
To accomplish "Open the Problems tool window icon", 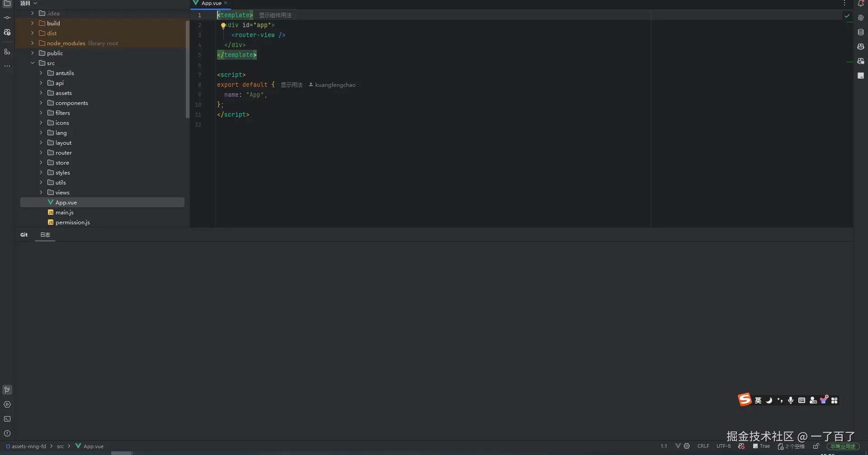I will [x=7, y=433].
